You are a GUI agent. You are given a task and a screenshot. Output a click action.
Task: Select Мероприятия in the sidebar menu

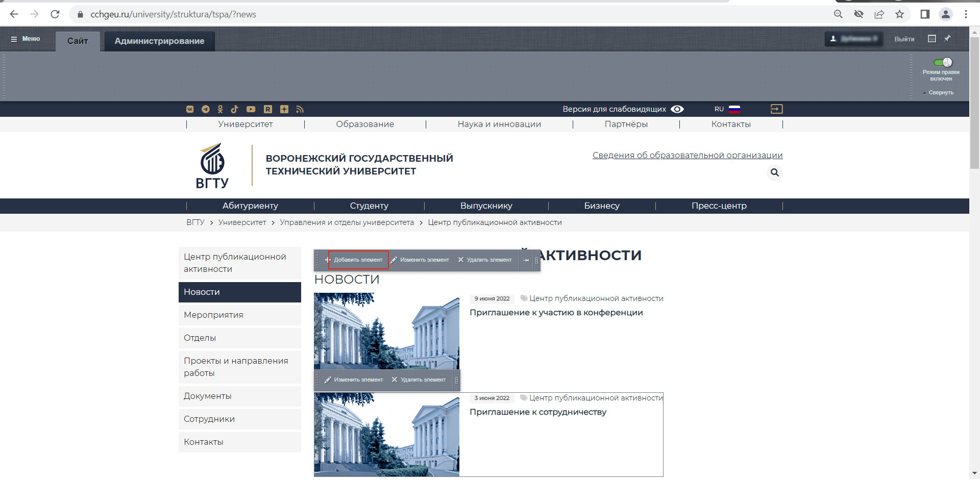point(213,315)
